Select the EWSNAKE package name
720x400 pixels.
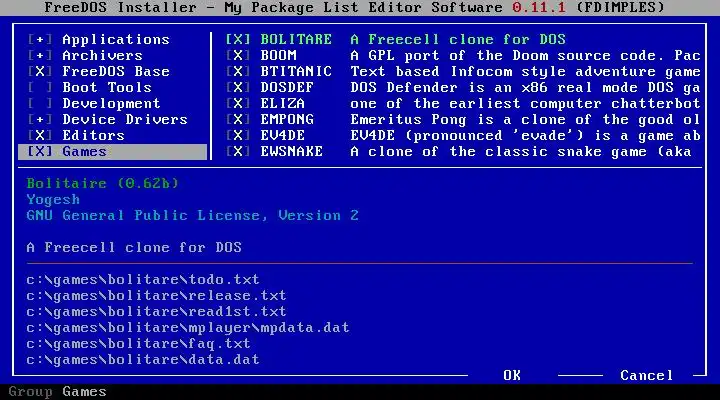[292, 152]
